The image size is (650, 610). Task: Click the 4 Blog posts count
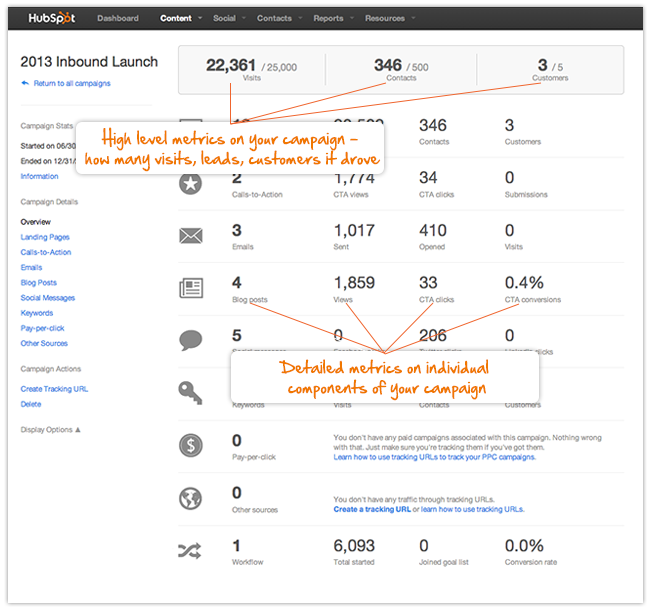click(x=237, y=283)
